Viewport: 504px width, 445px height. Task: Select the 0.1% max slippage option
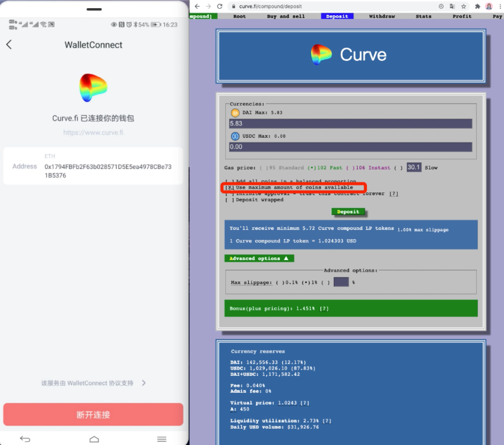[x=279, y=282]
